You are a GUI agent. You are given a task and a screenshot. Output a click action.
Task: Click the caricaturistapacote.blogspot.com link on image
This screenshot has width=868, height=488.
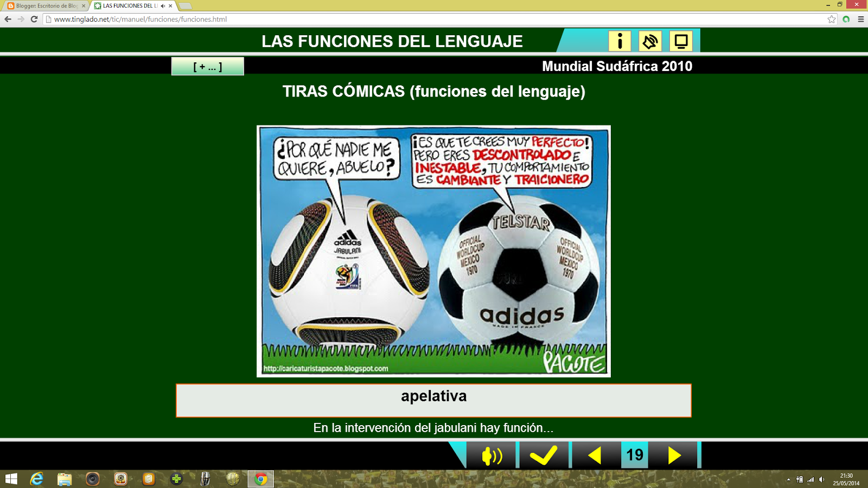point(325,369)
